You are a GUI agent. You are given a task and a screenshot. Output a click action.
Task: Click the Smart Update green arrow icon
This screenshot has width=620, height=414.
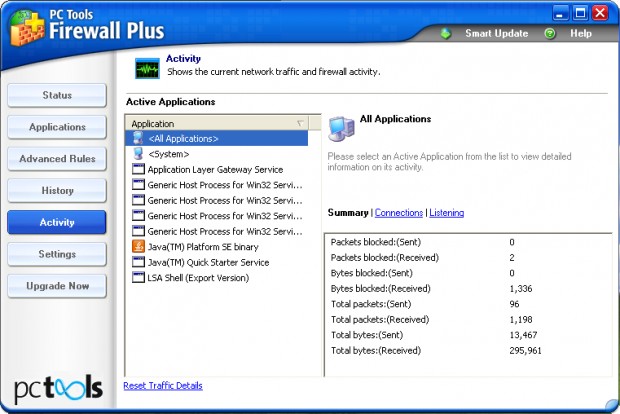[446, 33]
